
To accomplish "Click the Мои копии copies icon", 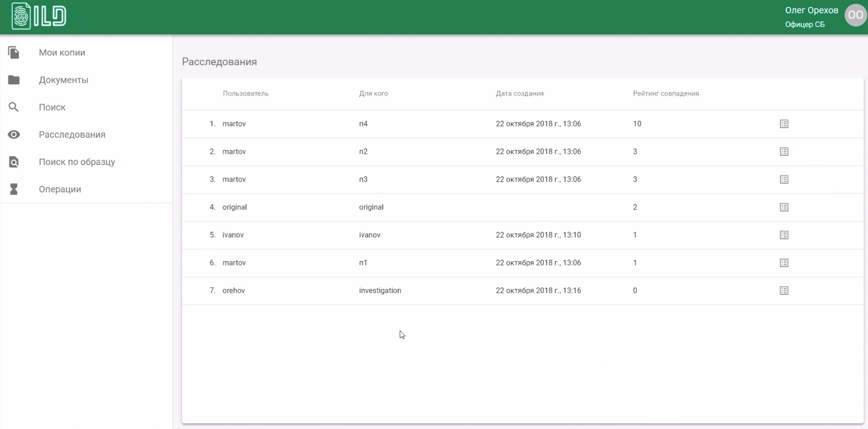I will pos(14,52).
